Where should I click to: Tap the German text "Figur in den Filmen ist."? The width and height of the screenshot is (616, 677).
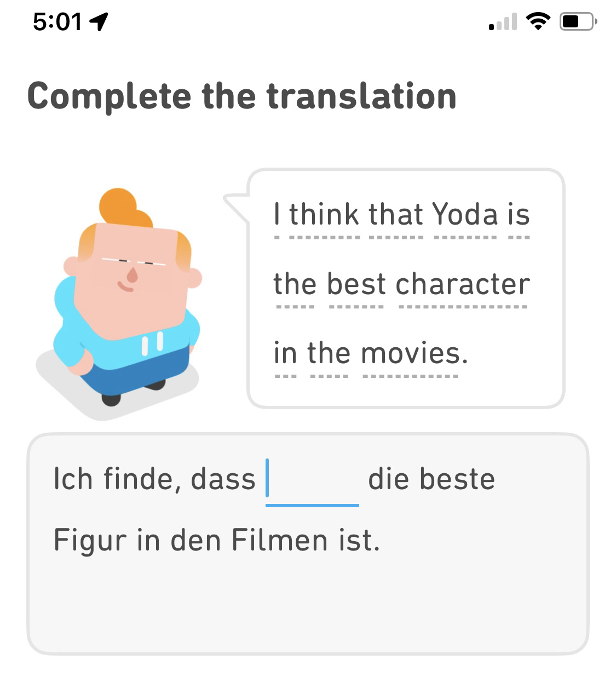(x=216, y=541)
